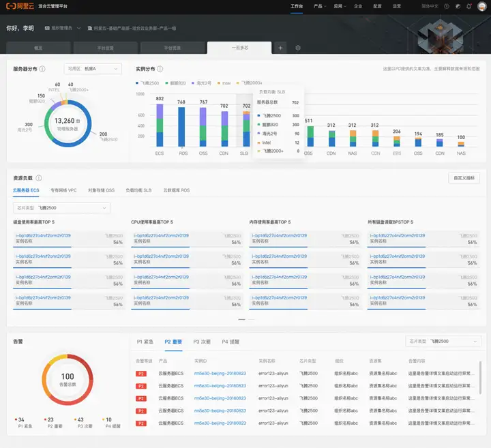The height and width of the screenshot is (448, 491).
Task: Click the ECS bar valued 802
Action: (160, 125)
